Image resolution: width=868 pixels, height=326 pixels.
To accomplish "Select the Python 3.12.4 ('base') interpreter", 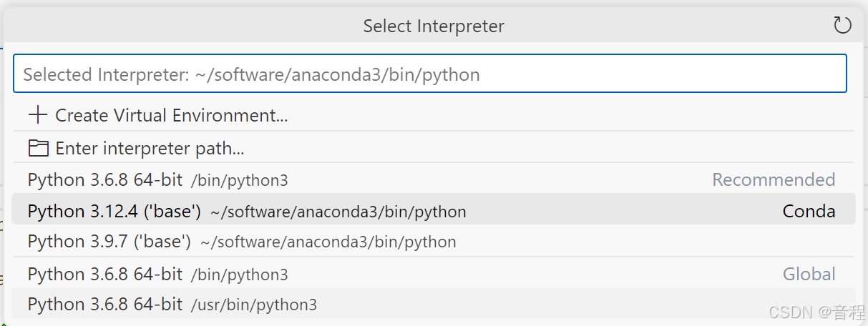I will click(x=114, y=212).
